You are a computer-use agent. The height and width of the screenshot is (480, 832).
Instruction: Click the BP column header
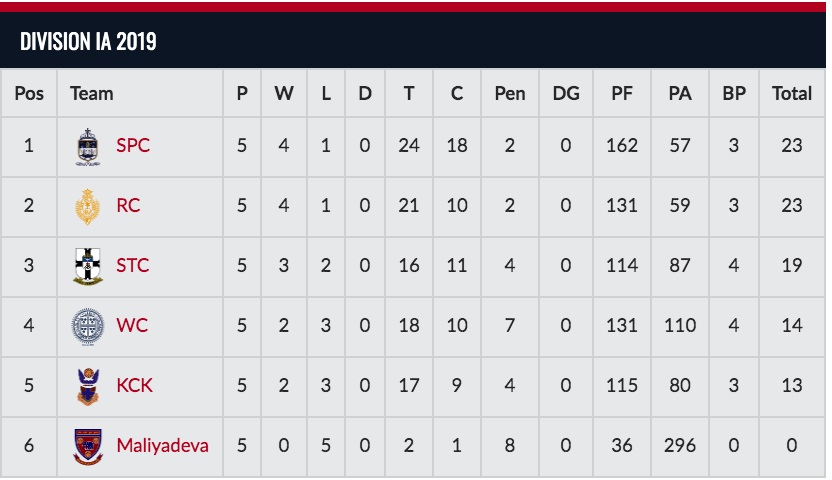(734, 94)
